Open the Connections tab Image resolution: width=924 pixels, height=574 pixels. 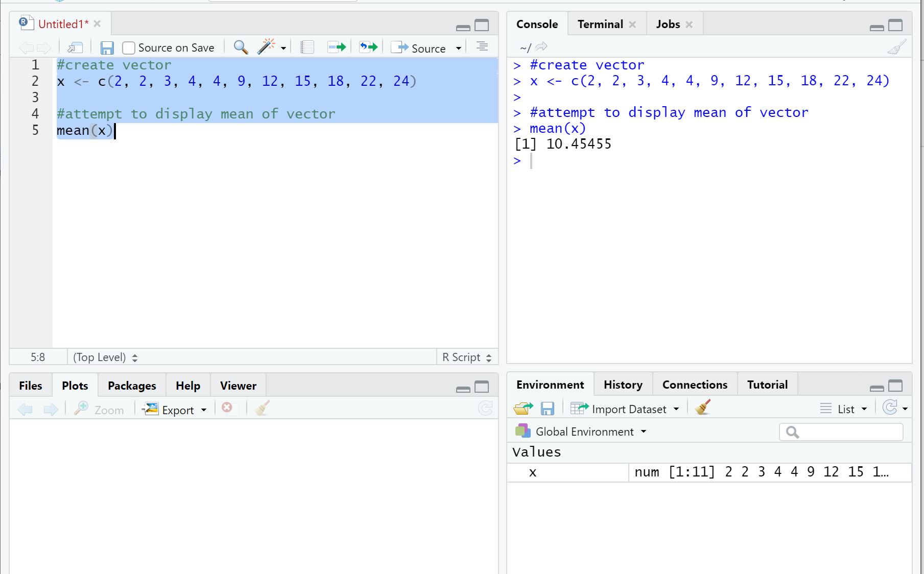click(695, 385)
